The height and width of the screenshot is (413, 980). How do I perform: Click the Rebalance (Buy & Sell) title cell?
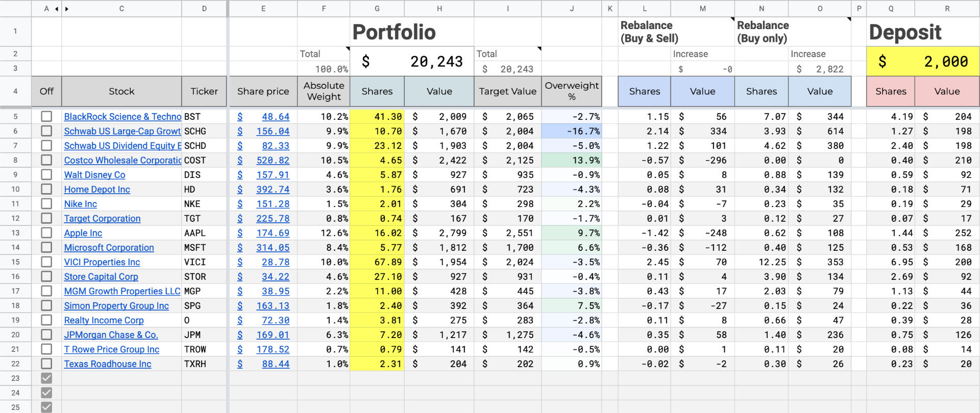click(676, 32)
